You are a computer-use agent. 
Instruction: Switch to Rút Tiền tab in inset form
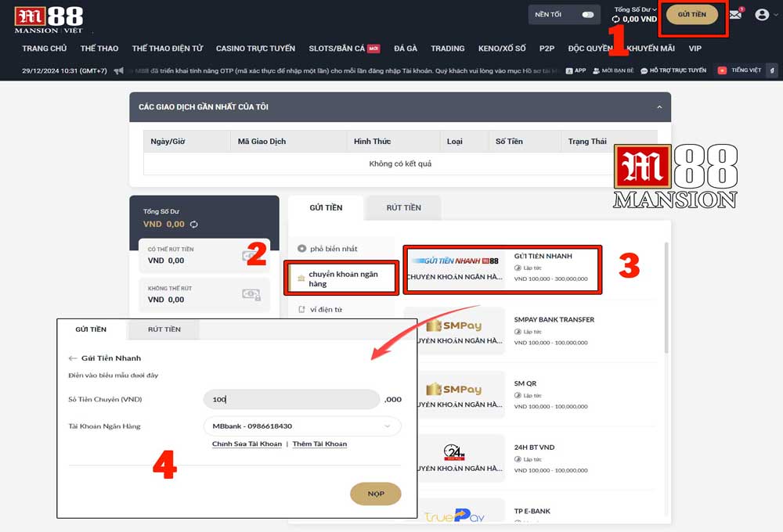point(164,329)
